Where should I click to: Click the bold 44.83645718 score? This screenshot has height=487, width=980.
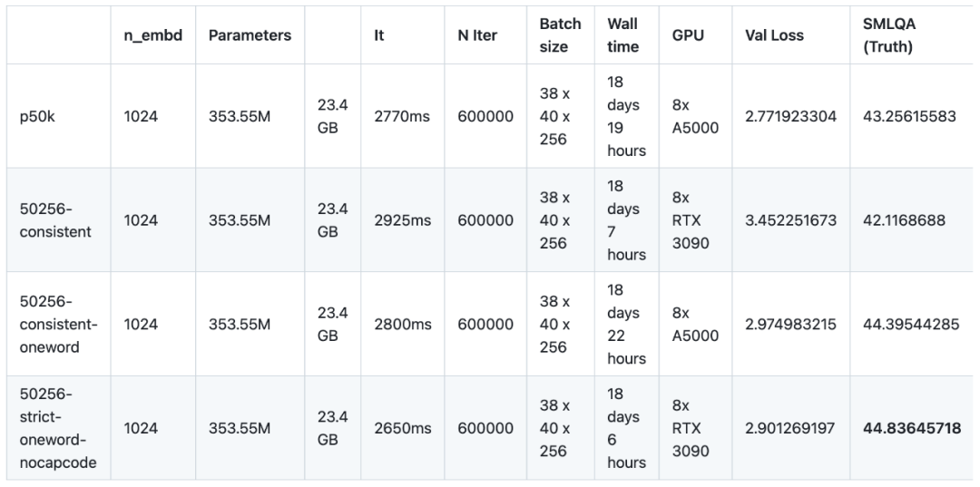click(x=912, y=428)
